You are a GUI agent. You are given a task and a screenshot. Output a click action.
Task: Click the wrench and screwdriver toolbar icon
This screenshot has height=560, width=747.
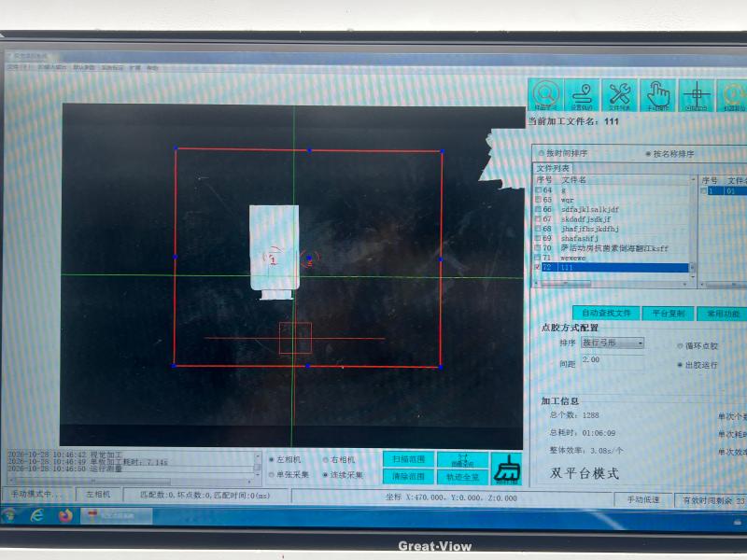(x=620, y=95)
